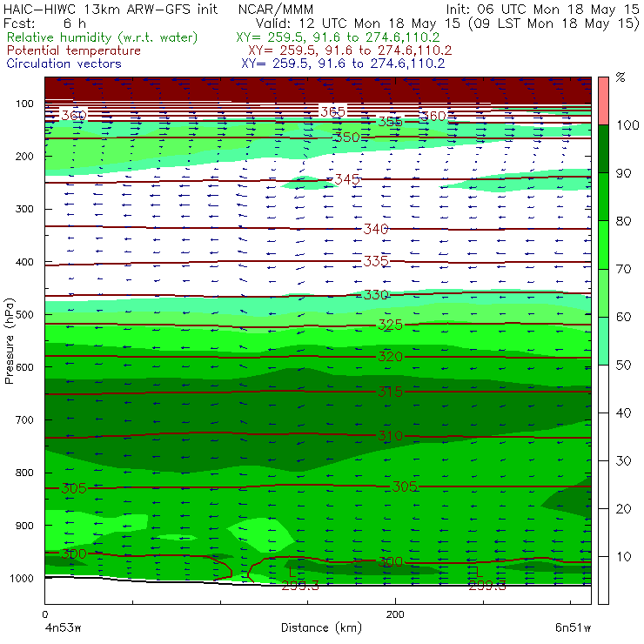Click the title 'HAIC-HIWC 13km ARW-GFS init'
Screen dimensions: 644x644
tap(111, 9)
